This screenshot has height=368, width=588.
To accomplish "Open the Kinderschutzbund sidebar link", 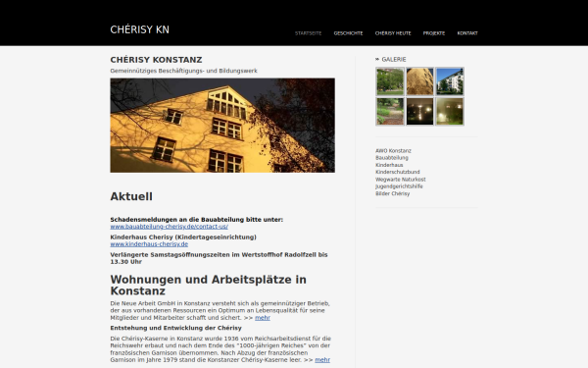I will pyautogui.click(x=398, y=172).
